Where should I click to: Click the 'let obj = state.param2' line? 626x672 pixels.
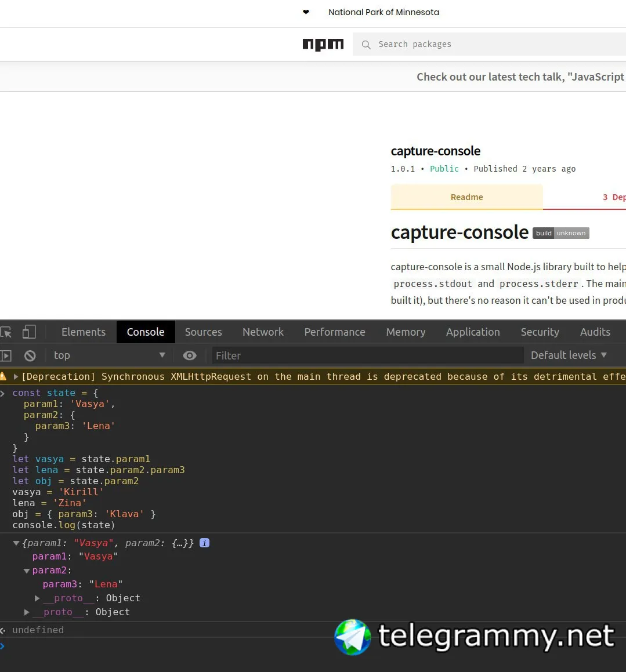click(x=75, y=481)
